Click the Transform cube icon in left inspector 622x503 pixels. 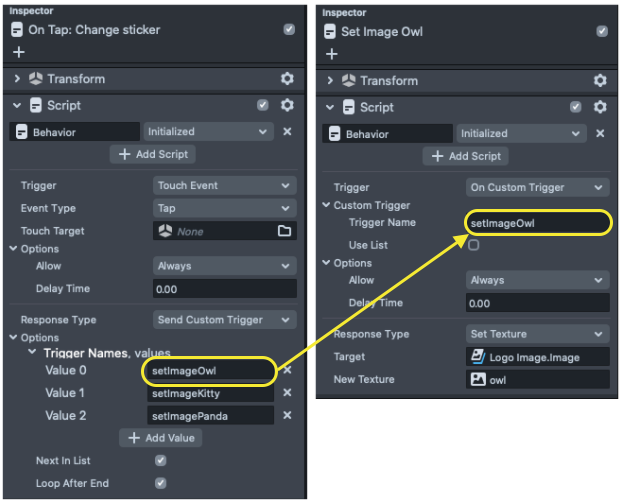click(36, 79)
